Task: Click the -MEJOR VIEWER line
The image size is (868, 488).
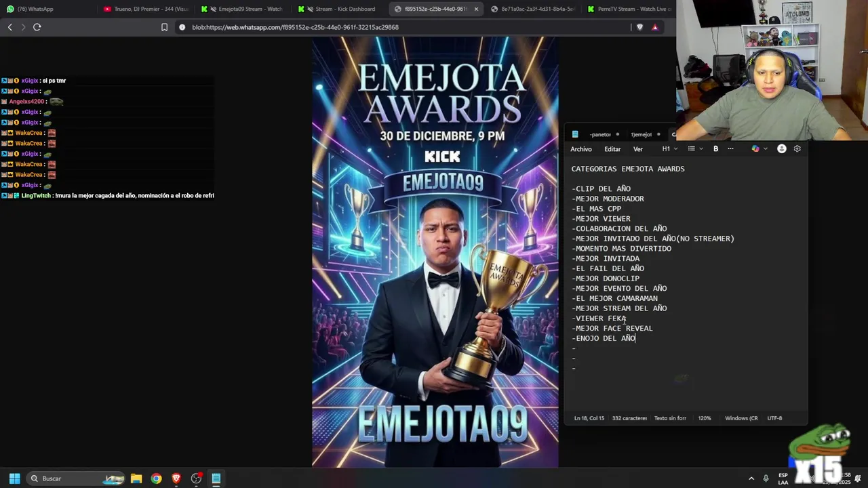Action: (601, 219)
